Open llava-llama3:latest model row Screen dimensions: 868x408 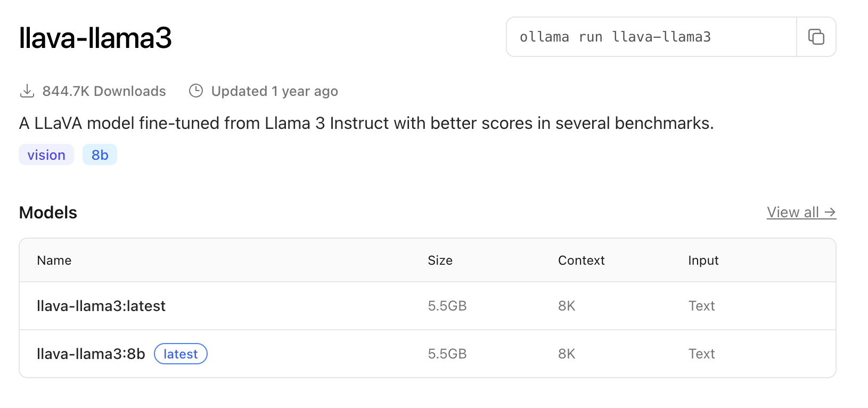[428, 306]
